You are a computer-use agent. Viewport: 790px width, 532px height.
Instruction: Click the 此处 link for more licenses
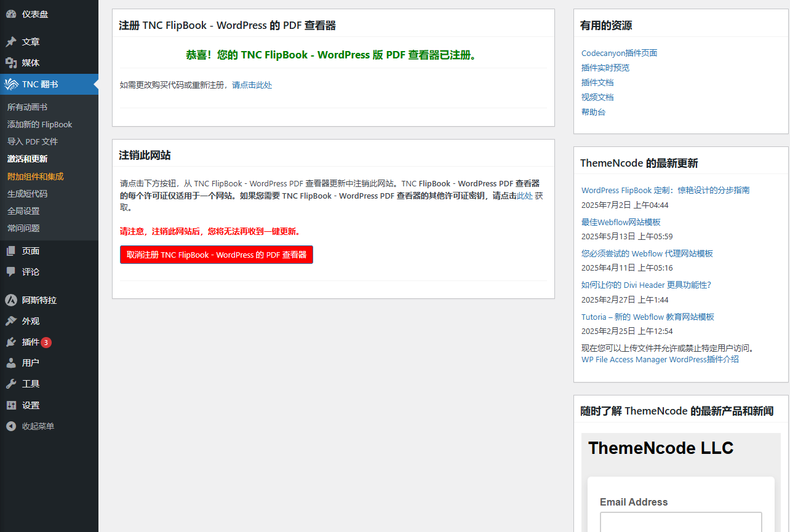[x=524, y=196]
